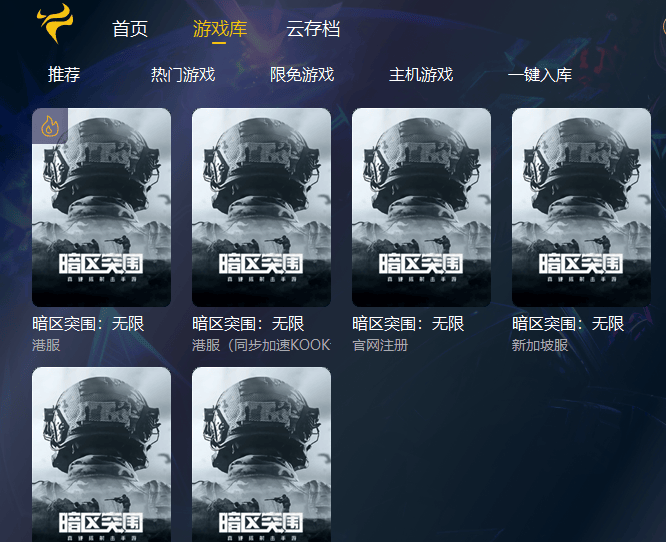Open the 热门游戏 category
The image size is (666, 542).
pyautogui.click(x=183, y=75)
